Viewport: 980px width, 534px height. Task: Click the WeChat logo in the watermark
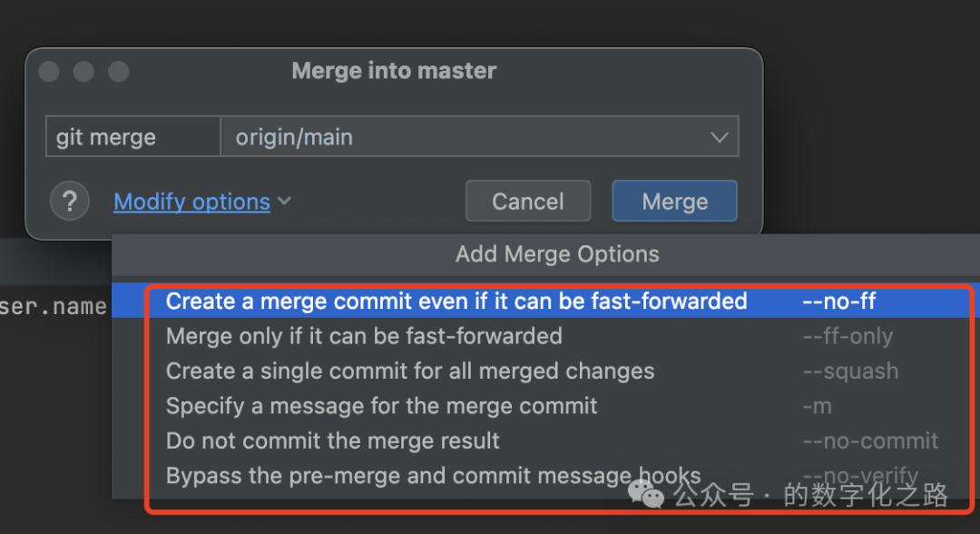647,493
